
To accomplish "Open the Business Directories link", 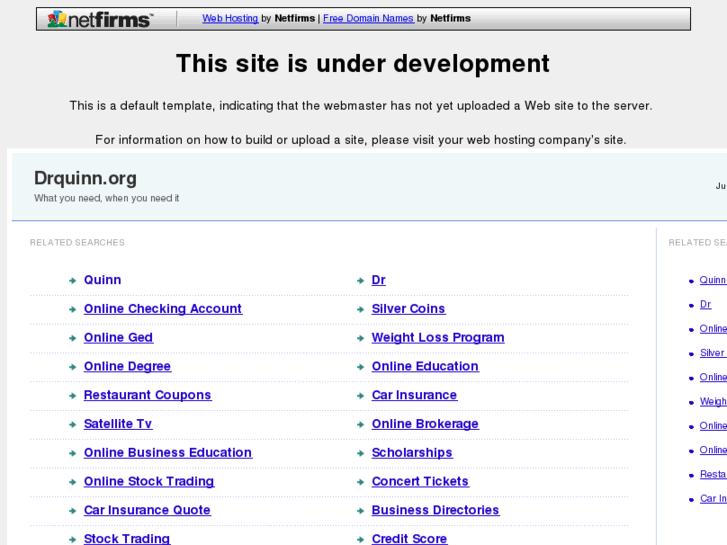I will point(435,510).
